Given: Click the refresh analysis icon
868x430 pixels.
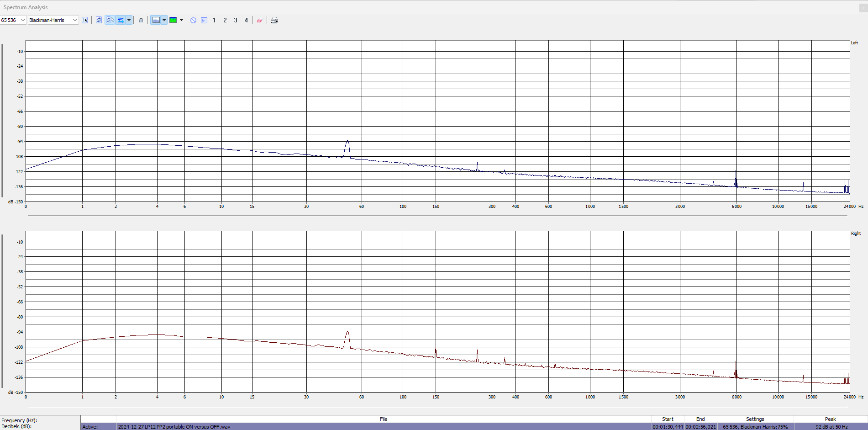Looking at the screenshot, I should click(99, 20).
